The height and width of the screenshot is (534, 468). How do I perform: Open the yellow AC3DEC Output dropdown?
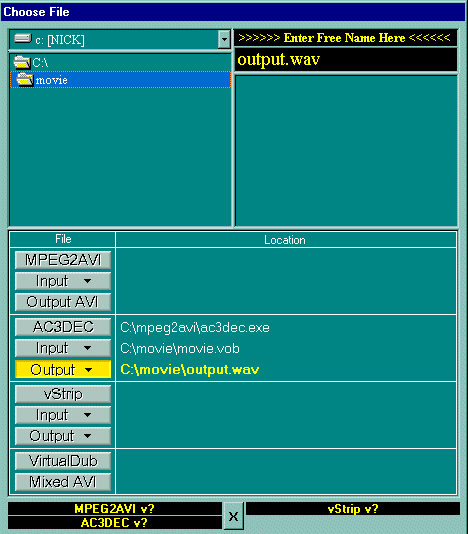tap(63, 370)
